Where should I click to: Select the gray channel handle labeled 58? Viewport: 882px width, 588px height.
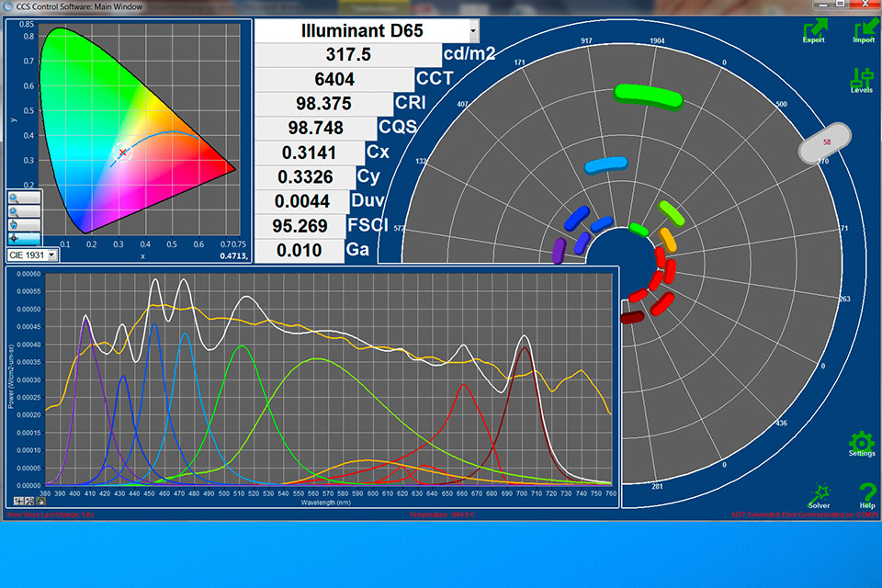(827, 142)
